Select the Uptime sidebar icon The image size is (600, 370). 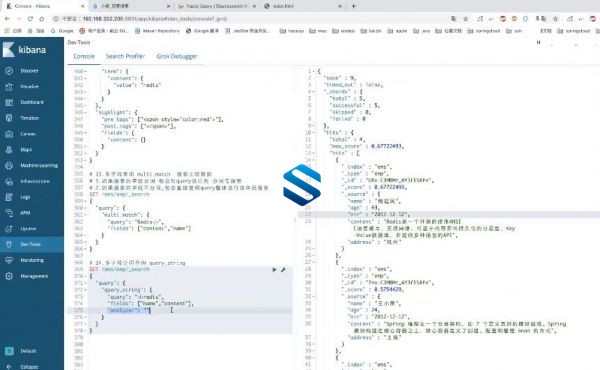9,229
